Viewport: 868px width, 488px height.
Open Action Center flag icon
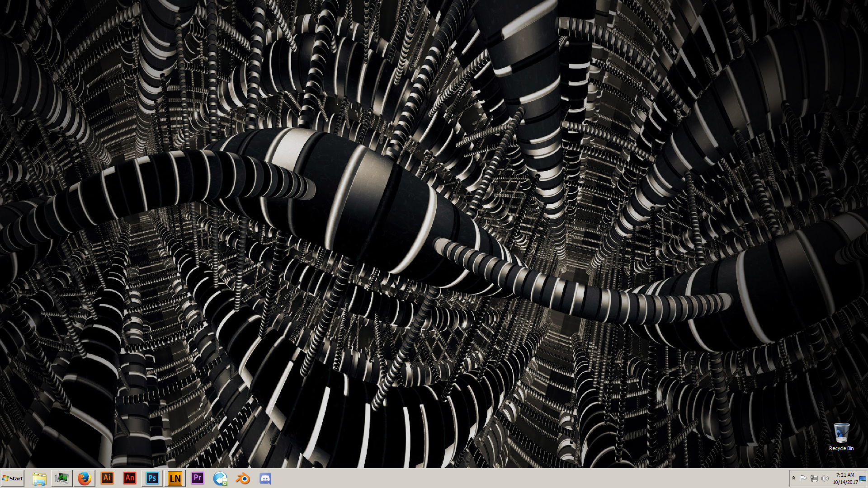click(803, 479)
